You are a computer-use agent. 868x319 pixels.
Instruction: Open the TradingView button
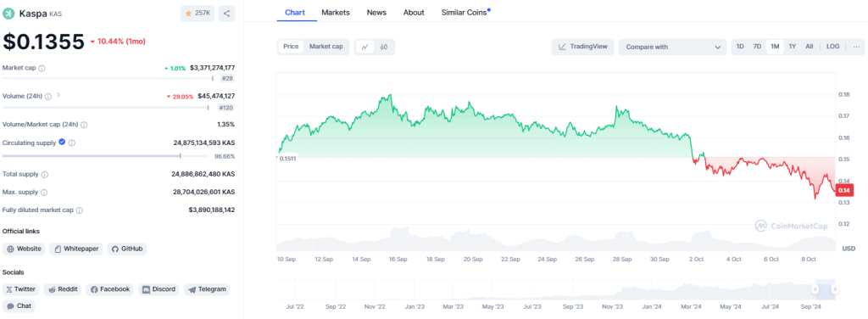click(x=583, y=47)
